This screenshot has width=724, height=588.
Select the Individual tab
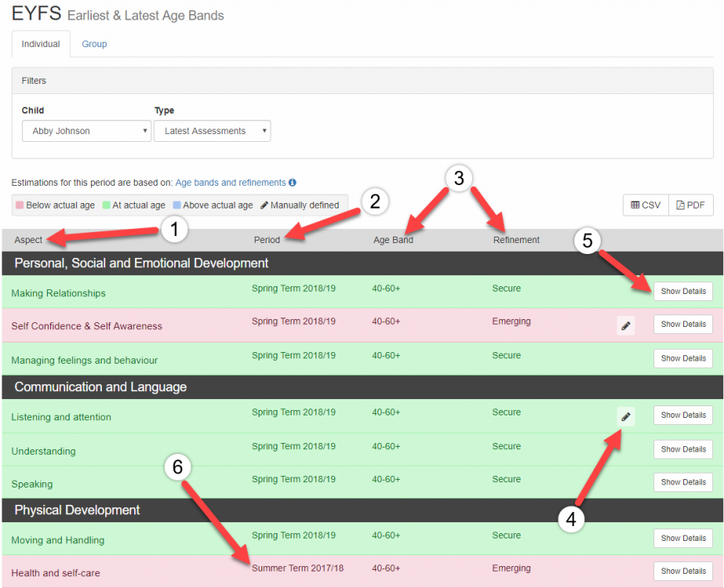click(x=41, y=44)
